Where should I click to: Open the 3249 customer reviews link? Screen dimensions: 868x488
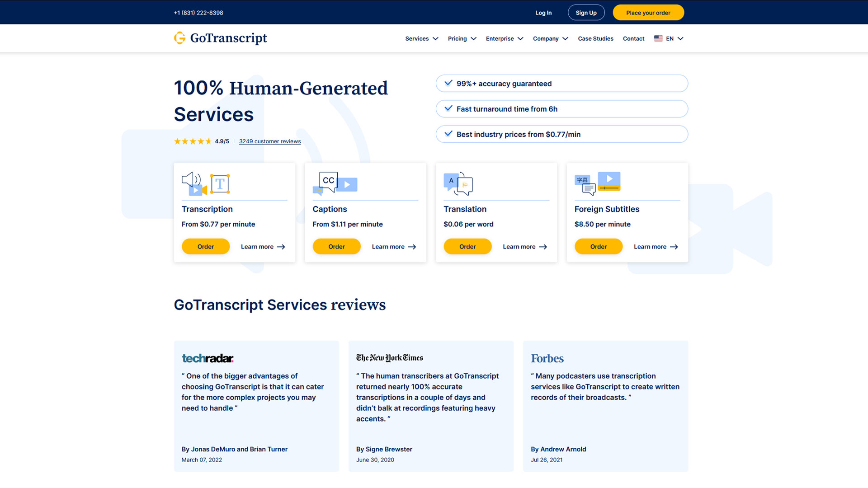pos(270,141)
